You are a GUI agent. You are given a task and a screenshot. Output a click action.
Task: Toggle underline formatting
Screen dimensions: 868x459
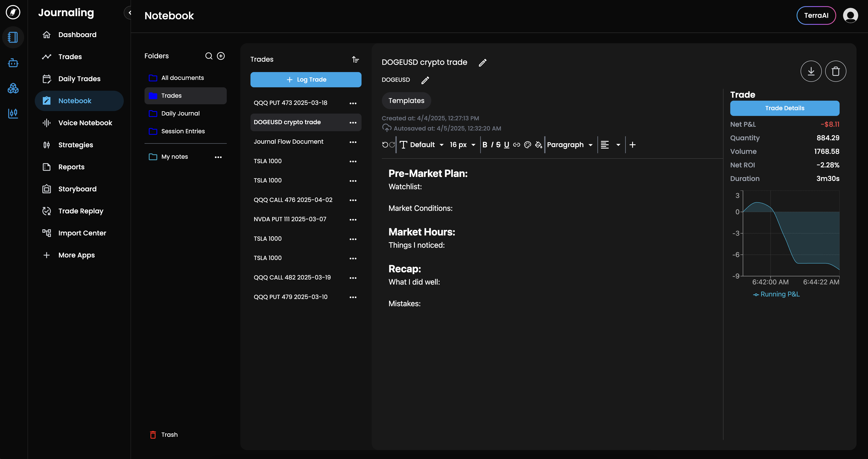click(506, 145)
